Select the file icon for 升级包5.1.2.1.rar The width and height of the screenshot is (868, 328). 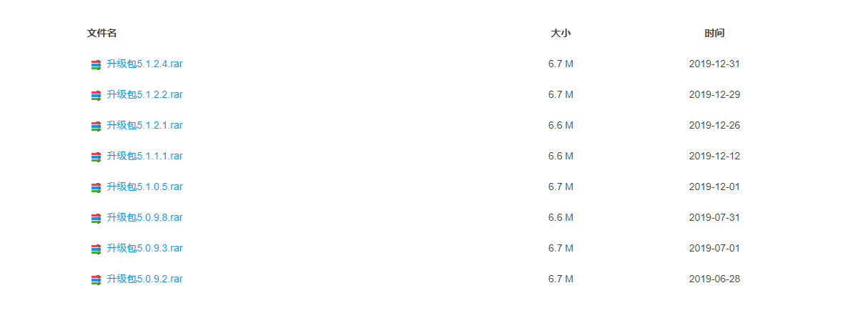point(96,126)
